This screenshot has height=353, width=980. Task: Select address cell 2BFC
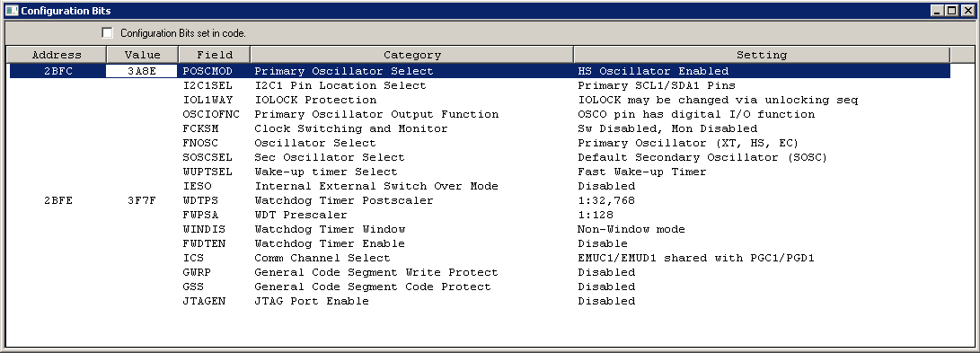pyautogui.click(x=58, y=71)
